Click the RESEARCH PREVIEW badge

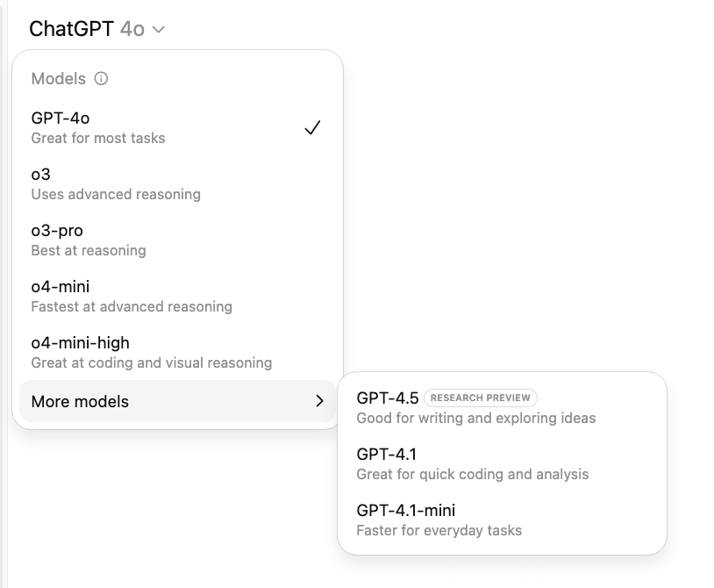481,398
